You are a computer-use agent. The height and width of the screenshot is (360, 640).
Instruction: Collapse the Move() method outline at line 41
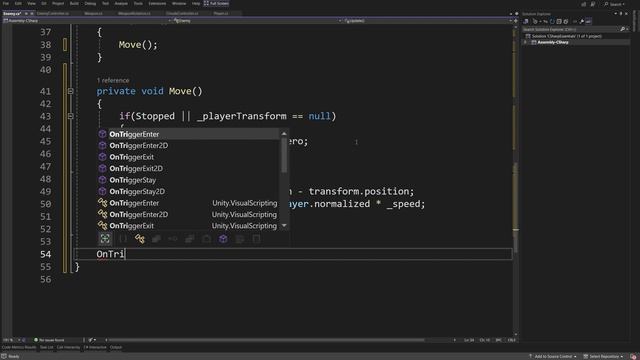click(x=70, y=91)
